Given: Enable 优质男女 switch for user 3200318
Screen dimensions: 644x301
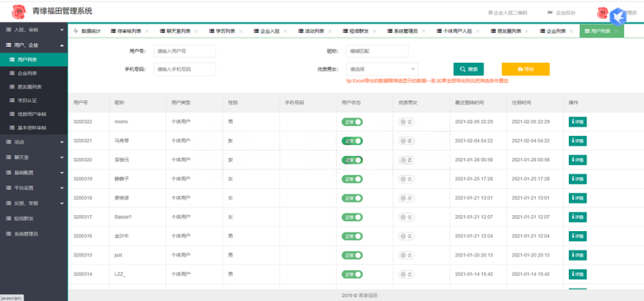Looking at the screenshot, I should (406, 198).
